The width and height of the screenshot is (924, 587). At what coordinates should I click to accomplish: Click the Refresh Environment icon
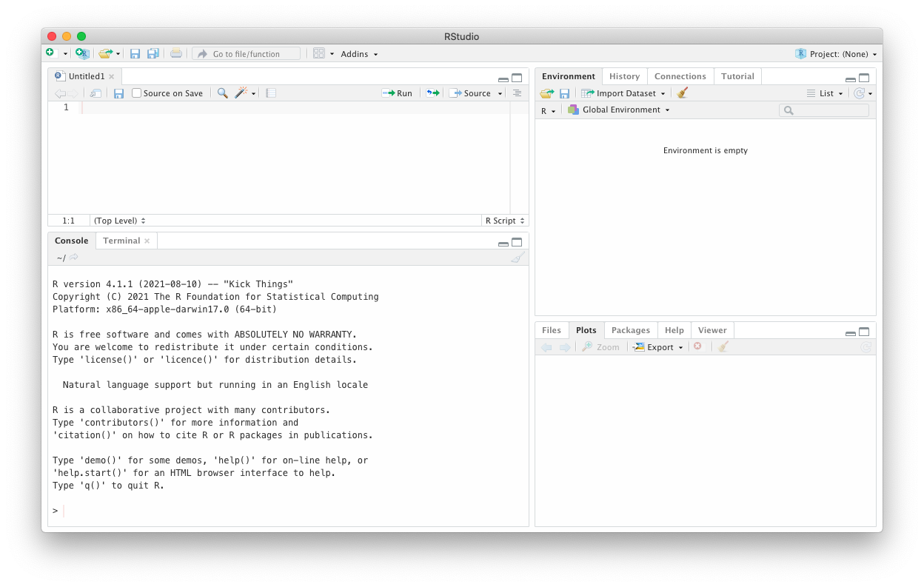tap(859, 93)
